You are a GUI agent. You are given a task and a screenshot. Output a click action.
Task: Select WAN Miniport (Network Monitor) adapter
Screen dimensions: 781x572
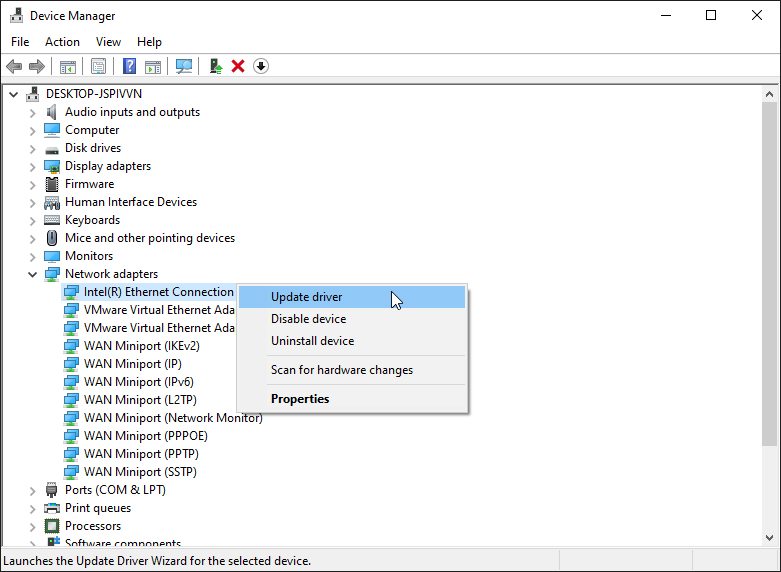click(x=173, y=418)
